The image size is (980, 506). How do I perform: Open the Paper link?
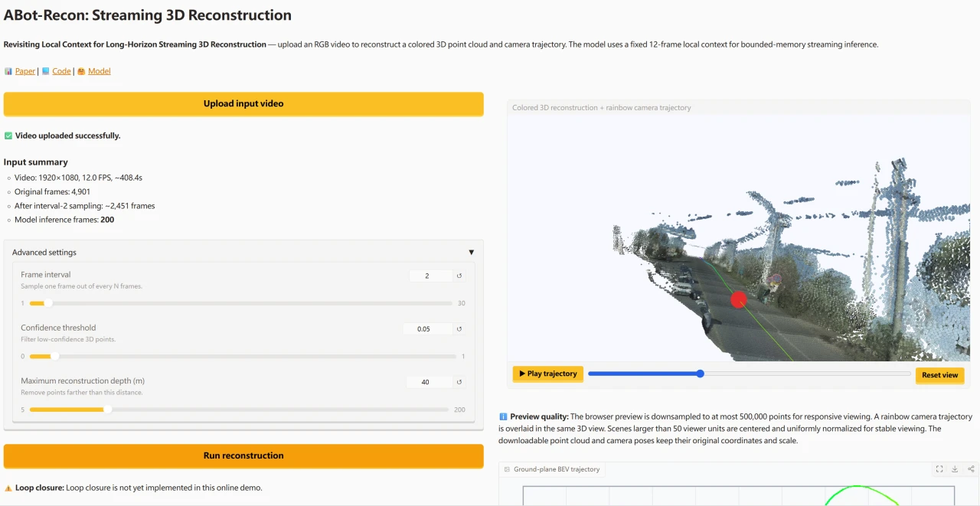25,71
